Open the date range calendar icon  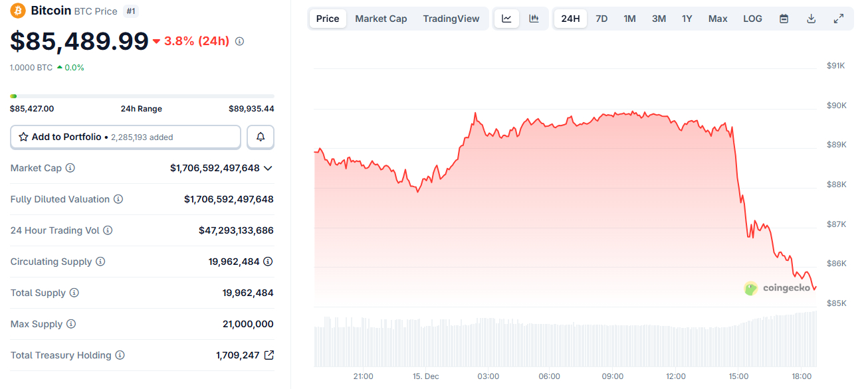click(784, 19)
